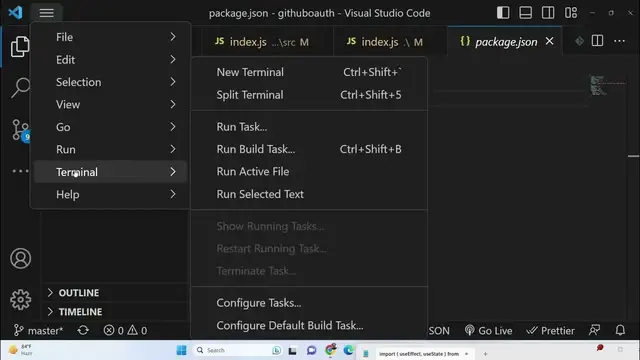The width and height of the screenshot is (640, 360).
Task: Toggle the primary side bar layout icon
Action: click(503, 13)
